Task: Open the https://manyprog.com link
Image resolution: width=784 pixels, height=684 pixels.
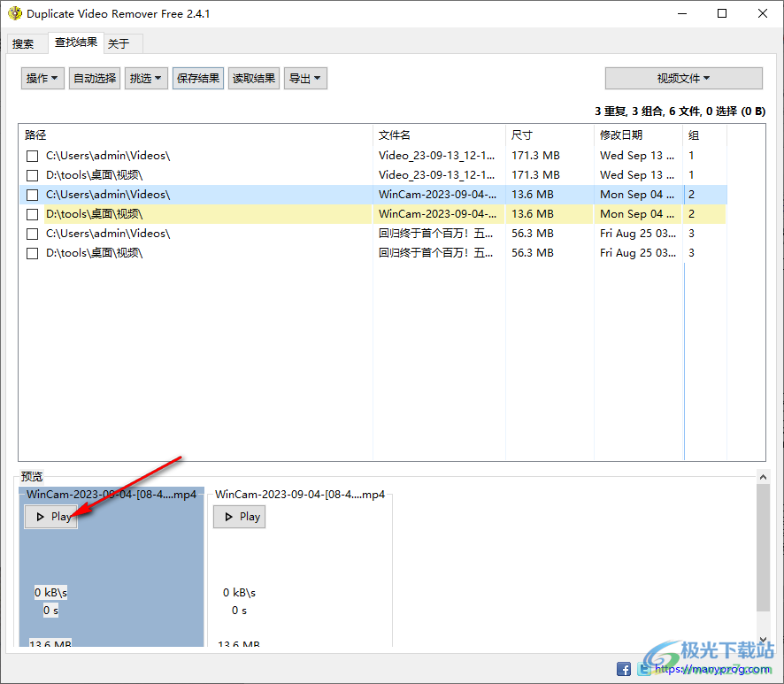Action: pyautogui.click(x=712, y=669)
